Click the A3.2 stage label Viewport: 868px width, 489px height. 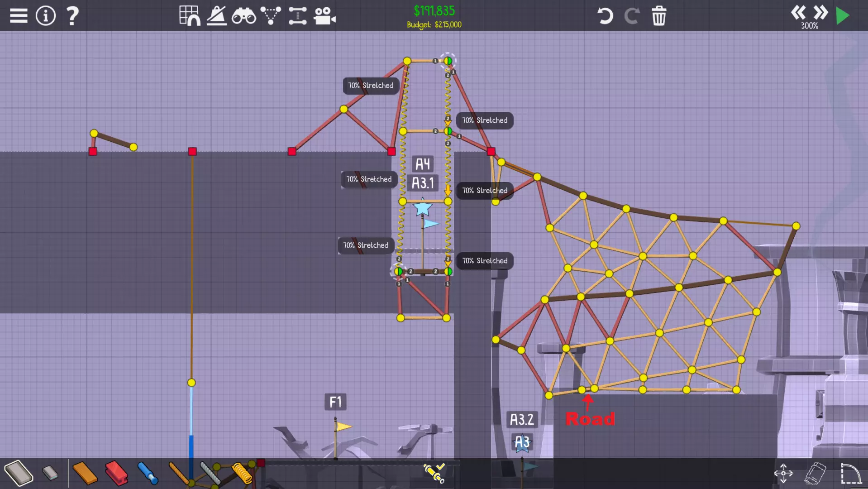[522, 420]
